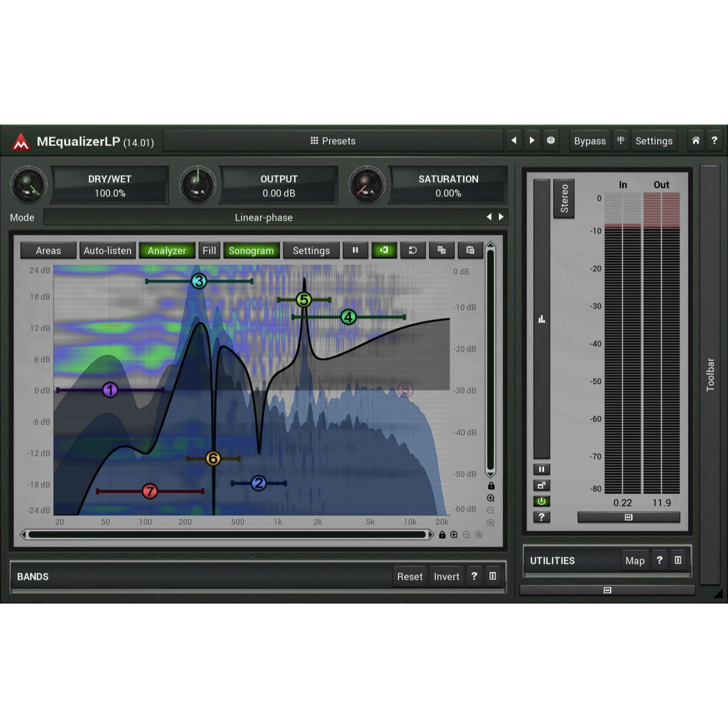Viewport: 728px width, 728px height.
Task: Select next Mode with right arrow
Action: click(x=501, y=217)
